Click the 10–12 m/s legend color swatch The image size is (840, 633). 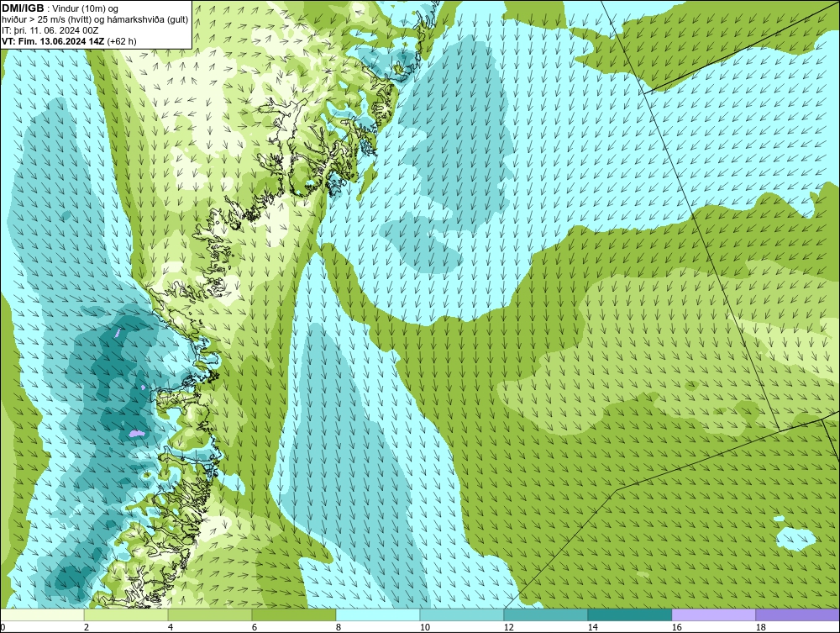pyautogui.click(x=462, y=615)
